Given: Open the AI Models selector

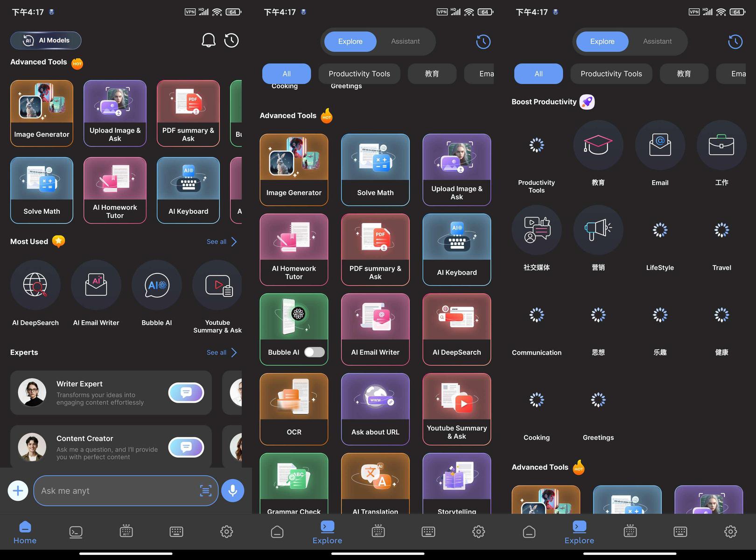Looking at the screenshot, I should coord(46,41).
